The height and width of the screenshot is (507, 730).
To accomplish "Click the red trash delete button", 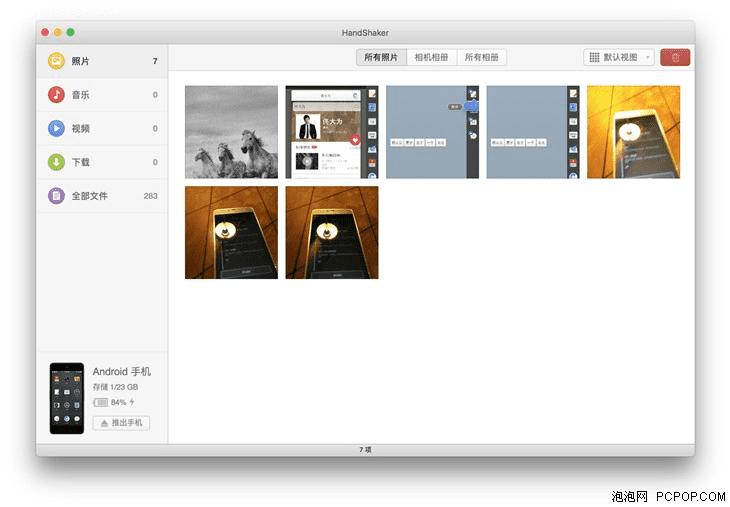I will 675,57.
